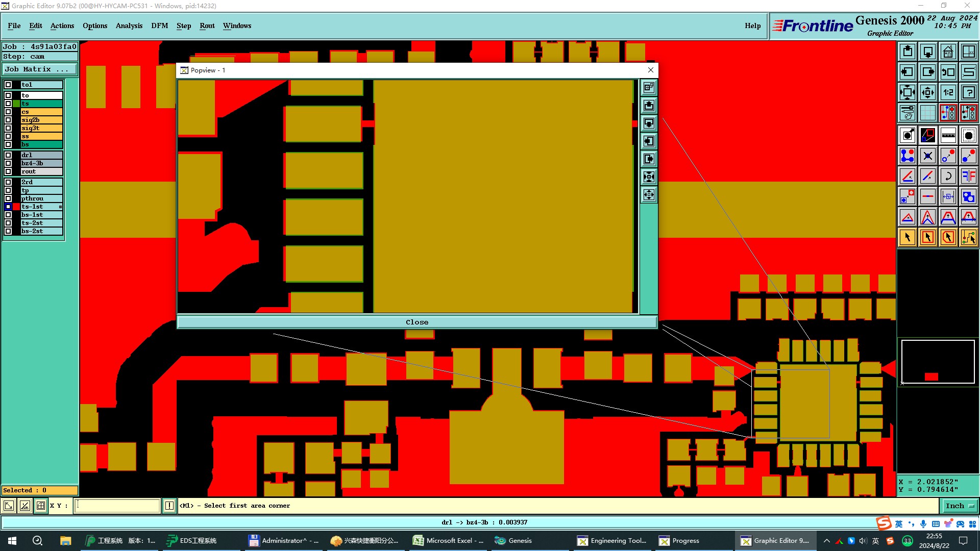Open the question mark help tool icon
This screenshot has height=551, width=980.
968,92
